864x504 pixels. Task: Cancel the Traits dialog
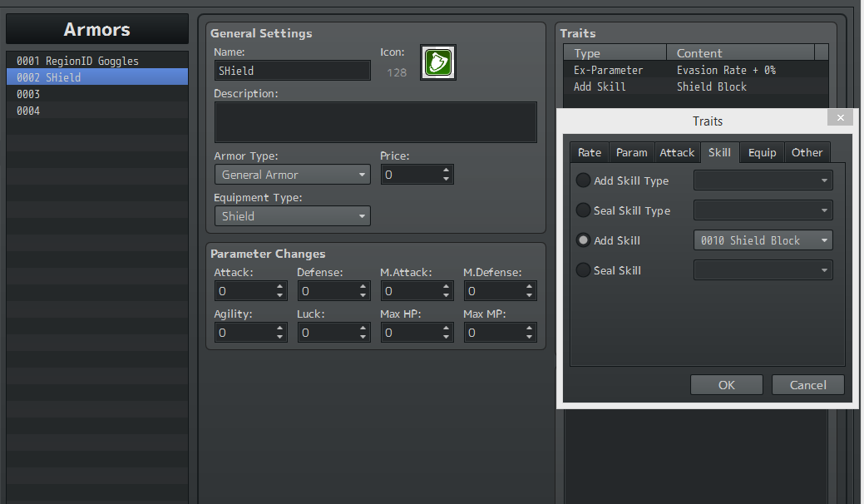click(807, 385)
